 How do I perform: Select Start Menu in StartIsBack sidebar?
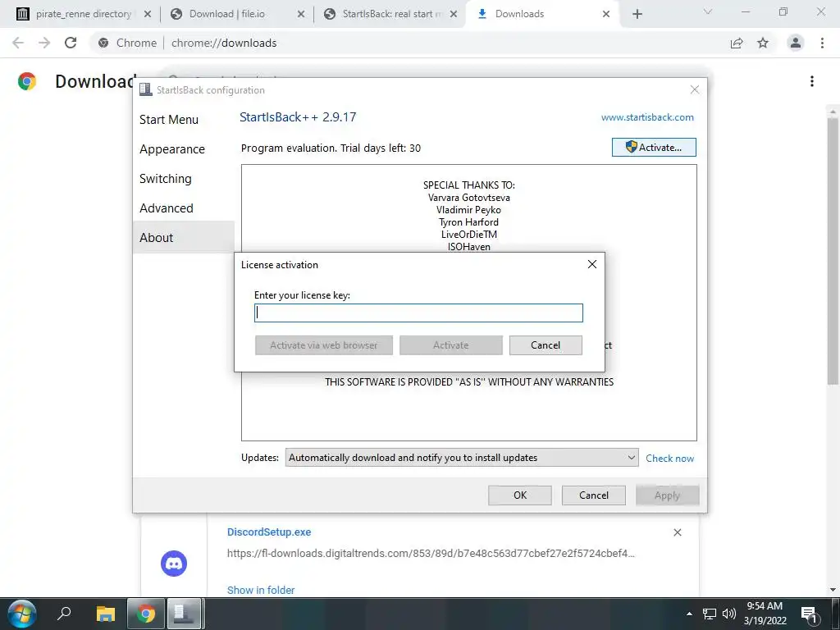click(169, 120)
